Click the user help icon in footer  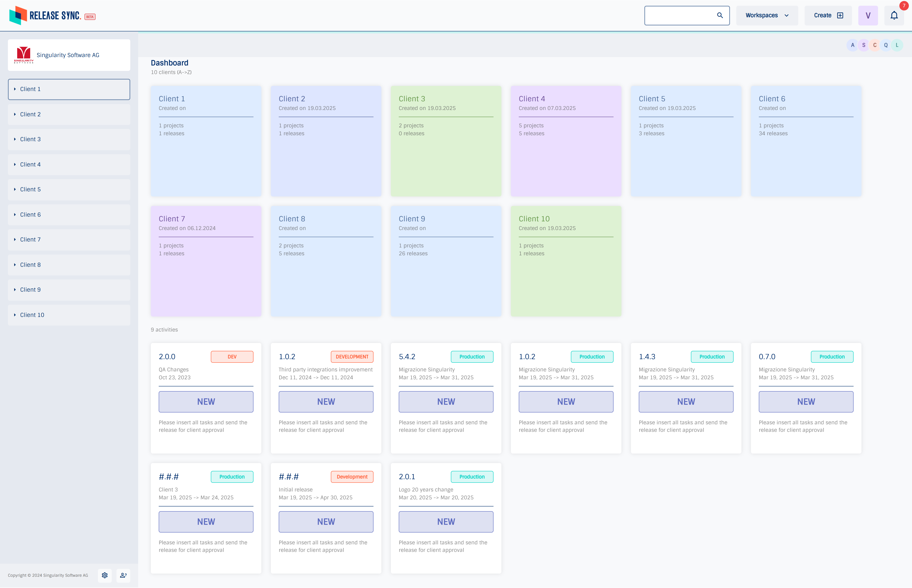[123, 575]
